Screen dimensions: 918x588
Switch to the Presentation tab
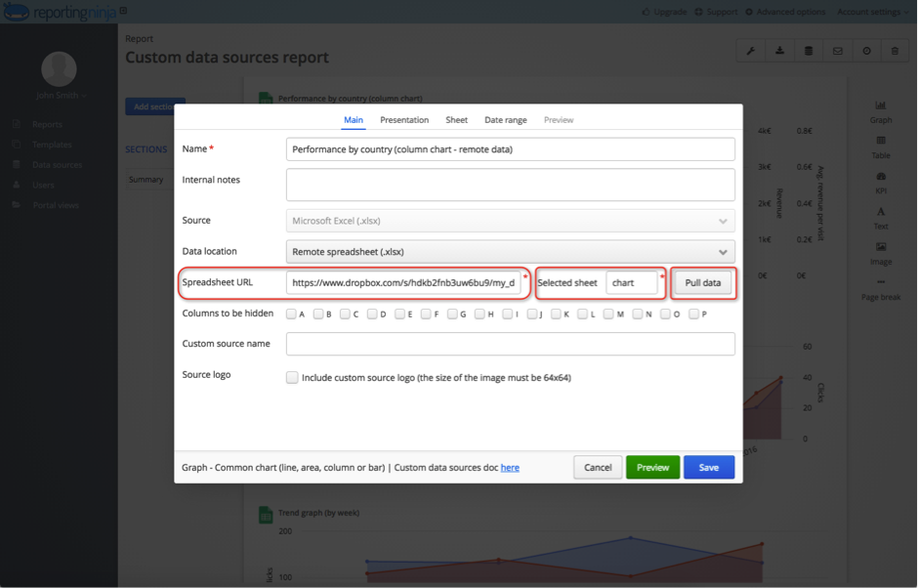[401, 119]
